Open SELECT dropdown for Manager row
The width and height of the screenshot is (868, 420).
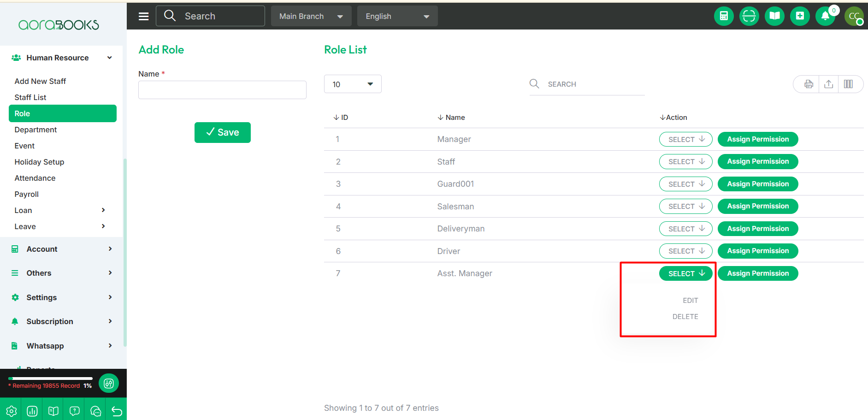(x=686, y=139)
